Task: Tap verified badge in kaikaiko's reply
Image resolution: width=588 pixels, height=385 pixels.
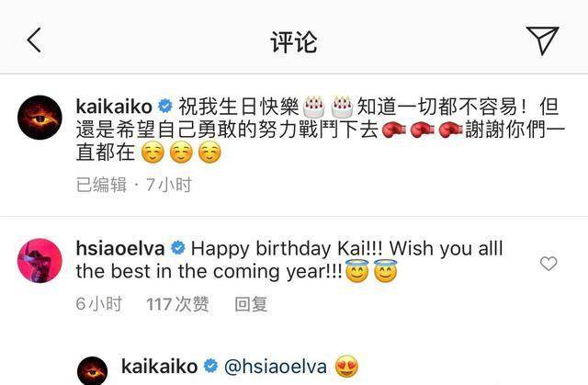Action: pos(210,367)
